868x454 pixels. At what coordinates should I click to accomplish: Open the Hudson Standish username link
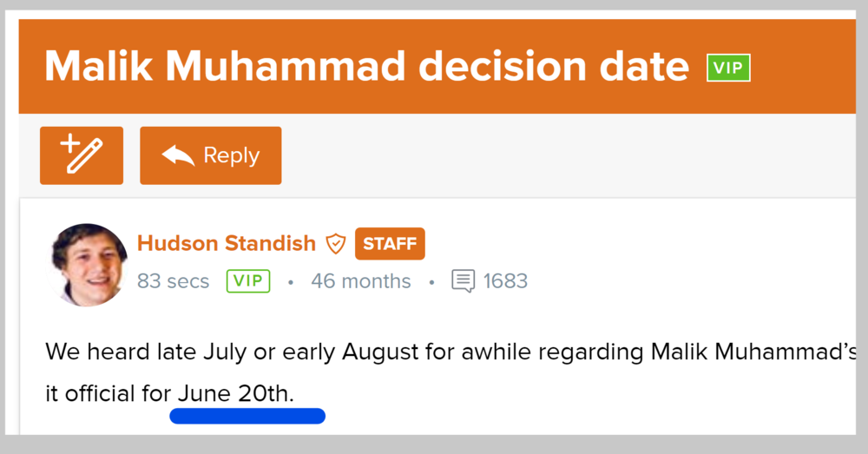[x=226, y=243]
